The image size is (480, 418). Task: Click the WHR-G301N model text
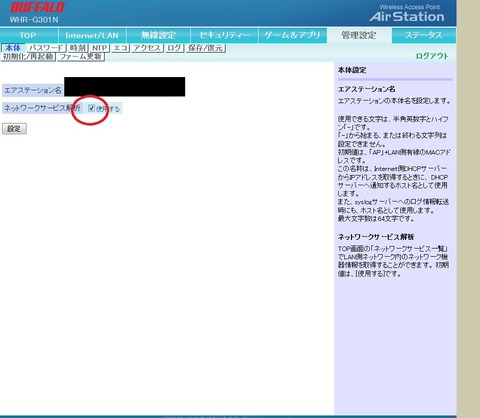tap(34, 20)
